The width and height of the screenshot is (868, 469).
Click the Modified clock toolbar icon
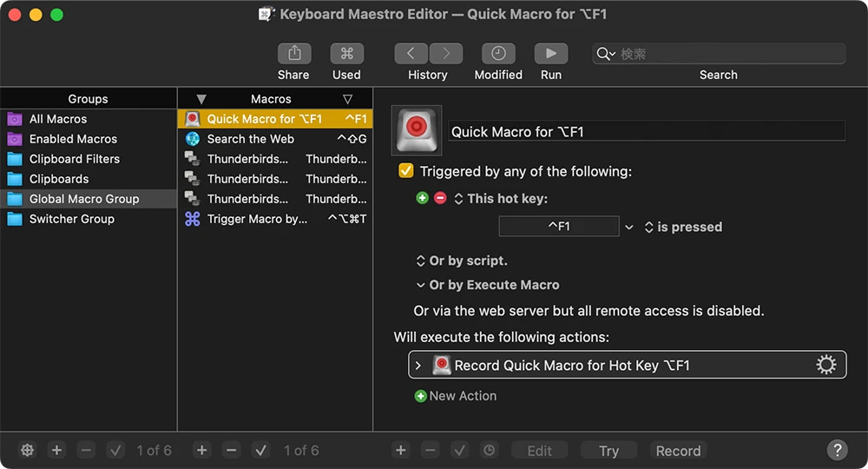(x=498, y=54)
